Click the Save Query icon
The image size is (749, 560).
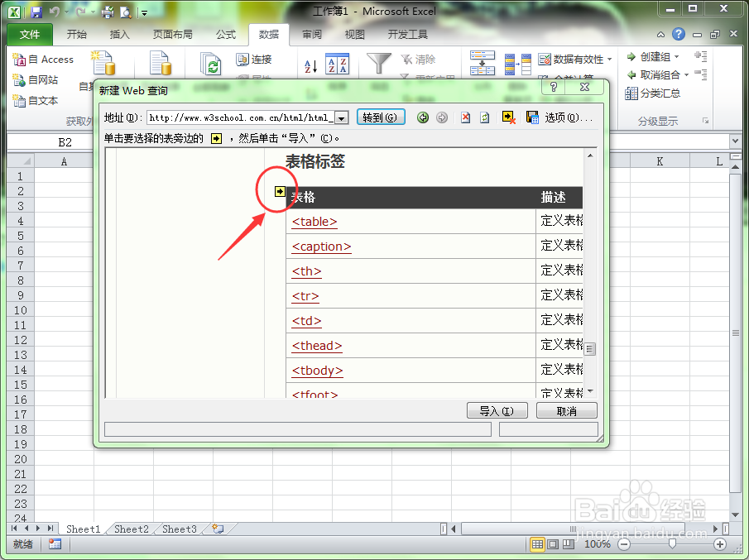tap(531, 117)
